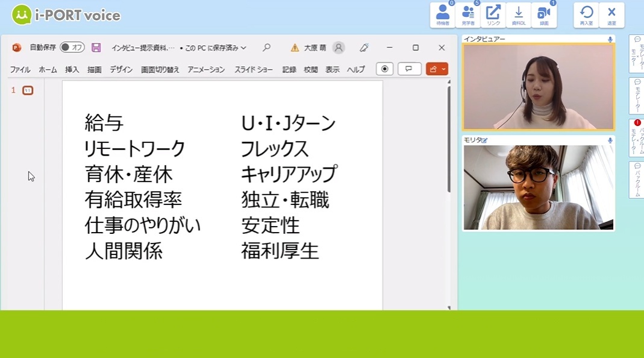Click 退室 to leave the room
Viewport: 644px width, 358px height.
[x=611, y=13]
